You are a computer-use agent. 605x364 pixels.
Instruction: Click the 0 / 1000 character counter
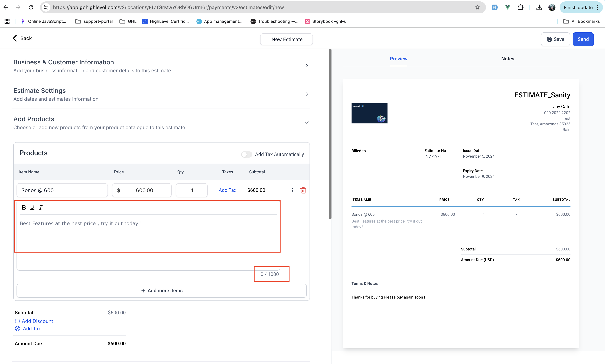point(269,274)
